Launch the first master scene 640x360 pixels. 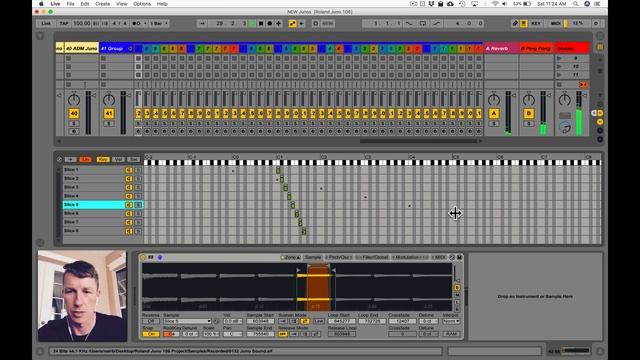coord(559,58)
